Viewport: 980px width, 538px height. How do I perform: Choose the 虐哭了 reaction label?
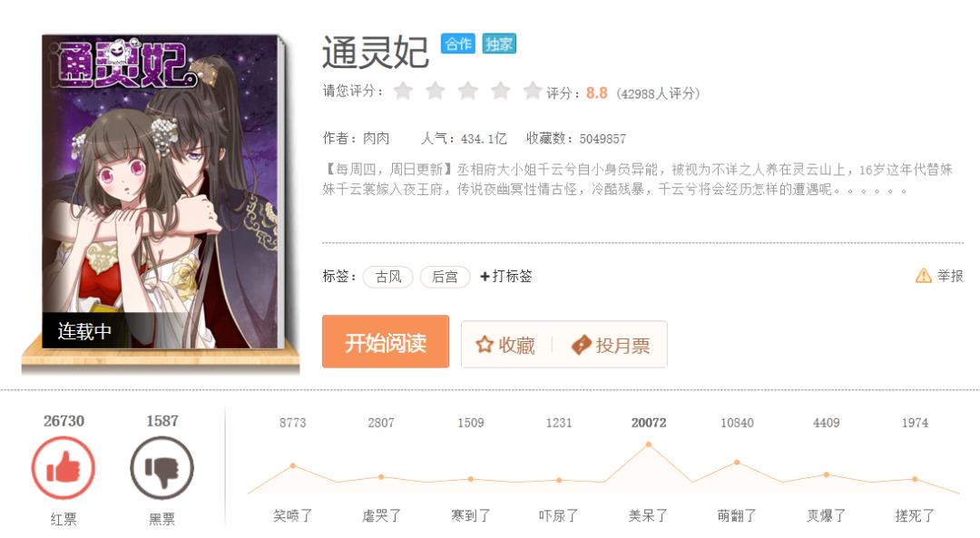pyautogui.click(x=381, y=515)
